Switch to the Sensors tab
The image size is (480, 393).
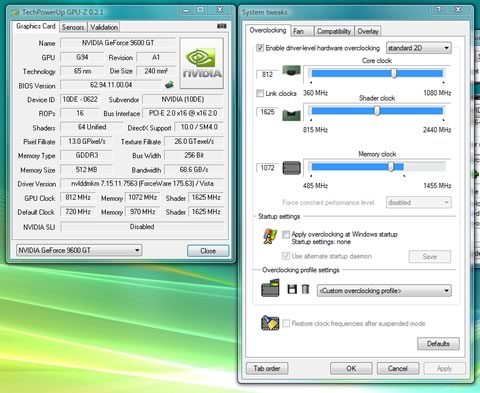click(73, 27)
